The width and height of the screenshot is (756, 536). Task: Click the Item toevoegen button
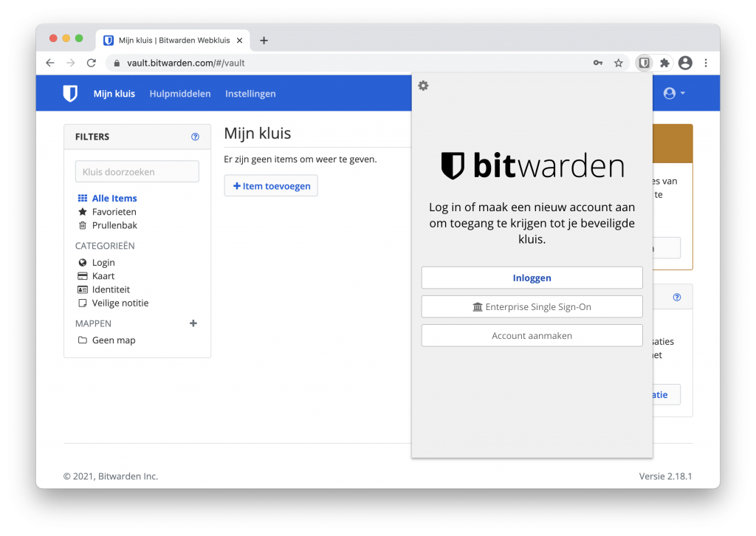(x=271, y=186)
